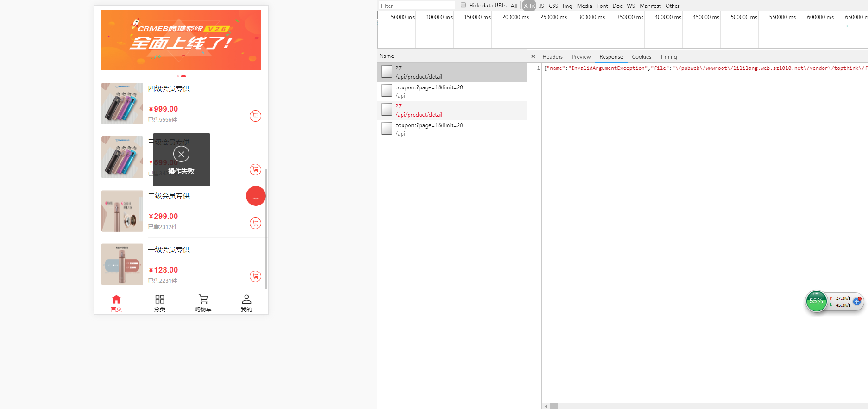868x409 pixels.
Task: Select the last coupons?page=1&limit=20 request
Action: 452,129
